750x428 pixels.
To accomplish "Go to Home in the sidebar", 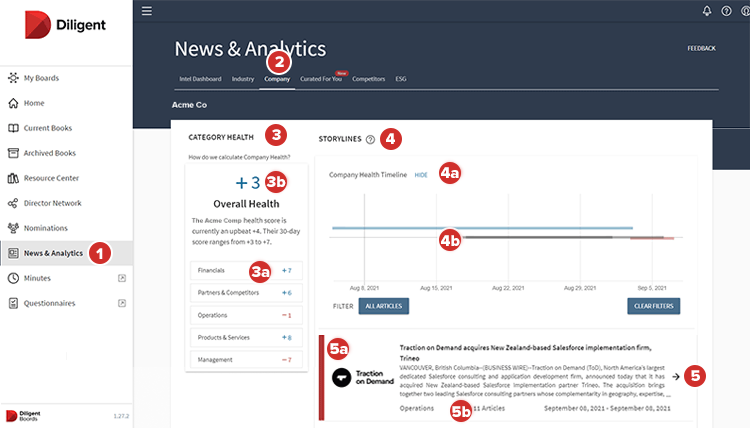I will pyautogui.click(x=34, y=102).
